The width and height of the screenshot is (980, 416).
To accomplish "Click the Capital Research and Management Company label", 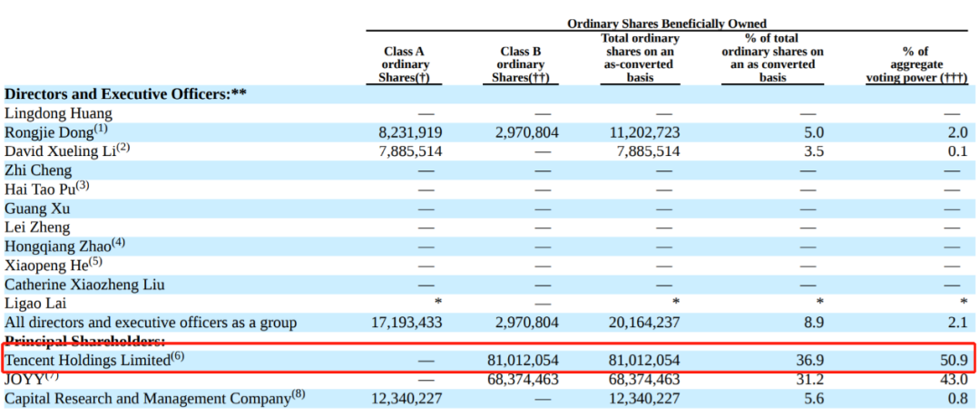I will (148, 399).
